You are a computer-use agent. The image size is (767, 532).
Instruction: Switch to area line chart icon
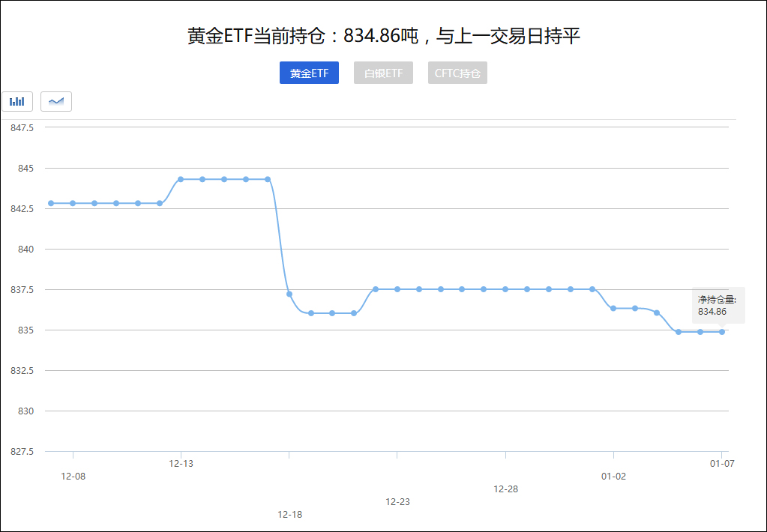click(56, 101)
